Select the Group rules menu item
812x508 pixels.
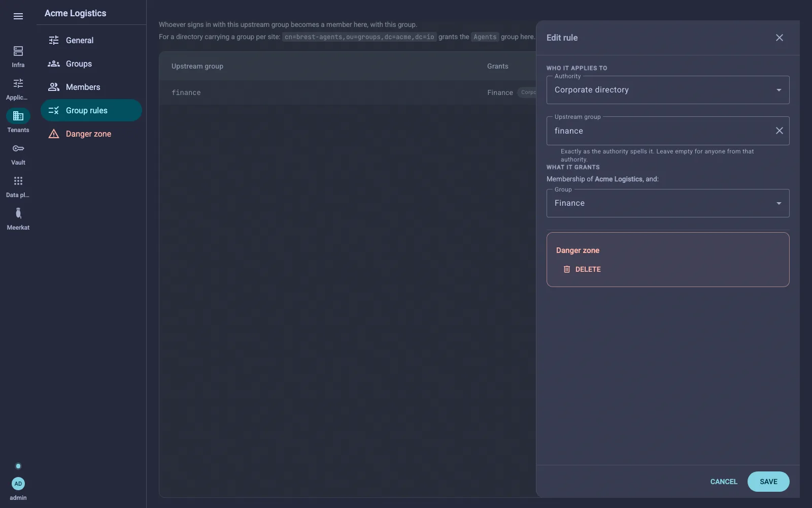click(91, 110)
